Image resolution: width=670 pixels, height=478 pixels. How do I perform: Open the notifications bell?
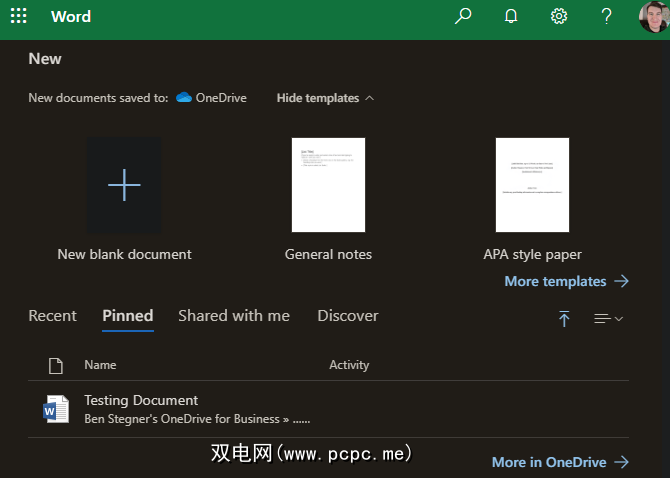point(511,17)
